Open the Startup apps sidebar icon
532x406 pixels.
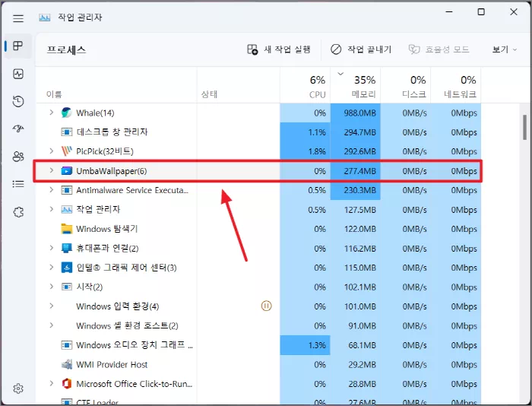coord(18,128)
